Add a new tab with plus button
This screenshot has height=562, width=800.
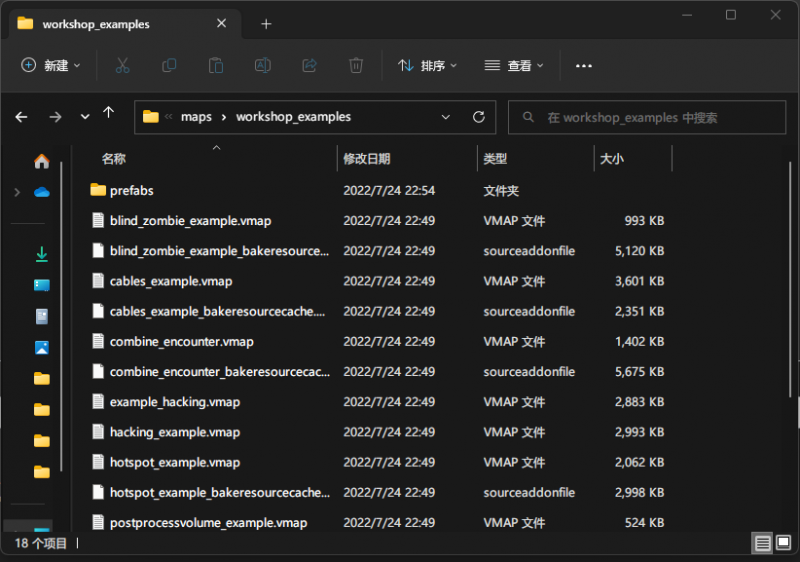coord(266,24)
